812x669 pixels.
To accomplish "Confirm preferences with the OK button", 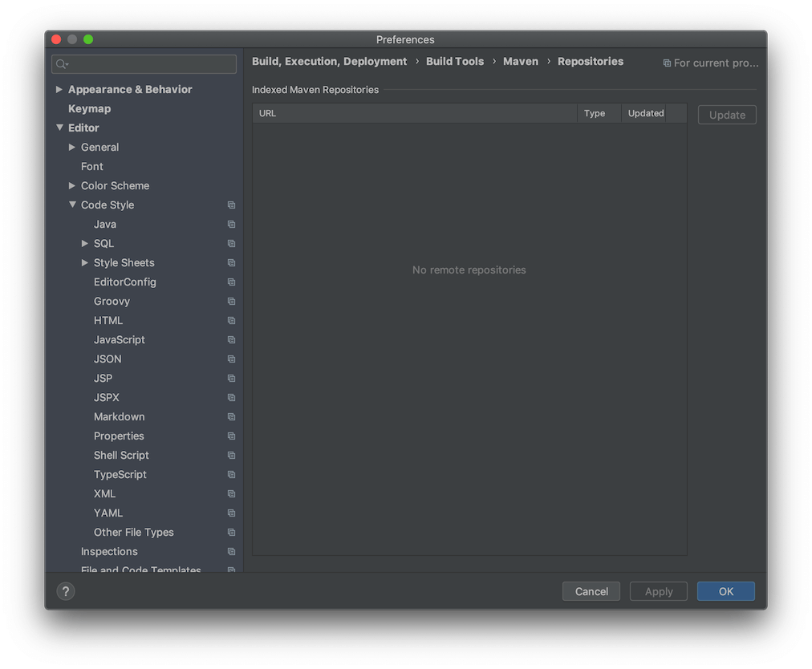I will [x=725, y=591].
